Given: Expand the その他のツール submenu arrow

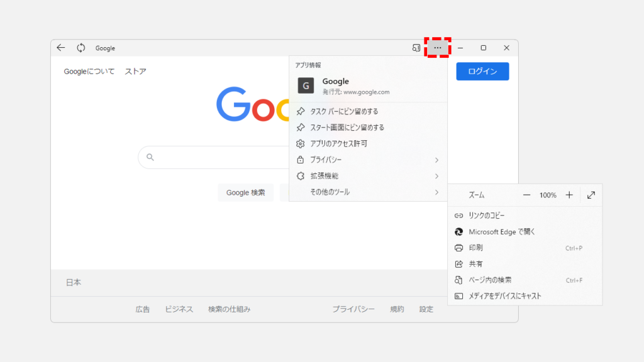Looking at the screenshot, I should 436,192.
